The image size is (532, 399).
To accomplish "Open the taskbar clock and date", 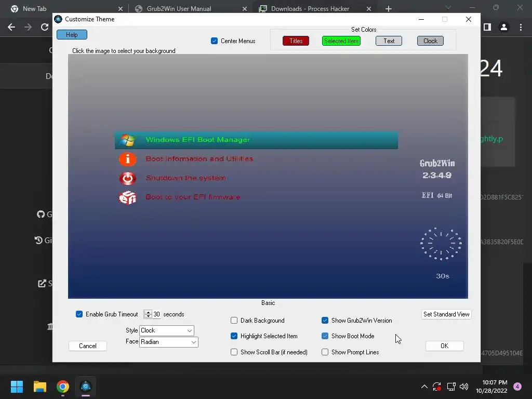I will 491,387.
